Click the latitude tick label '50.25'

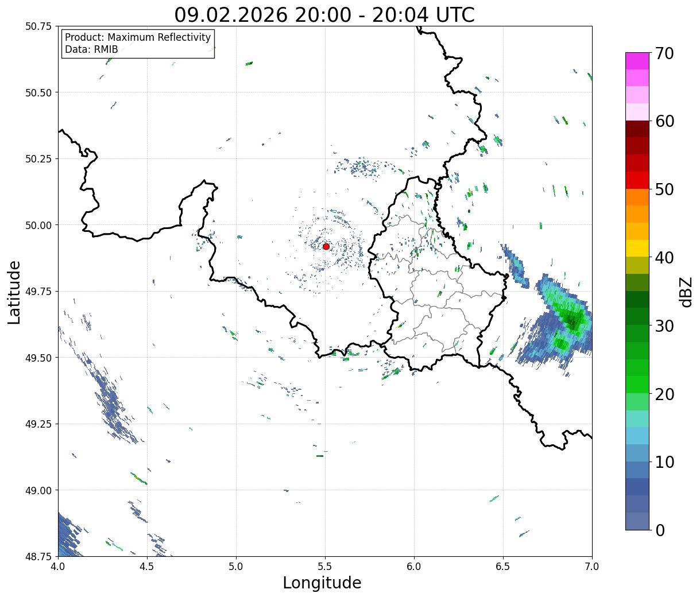(x=38, y=159)
